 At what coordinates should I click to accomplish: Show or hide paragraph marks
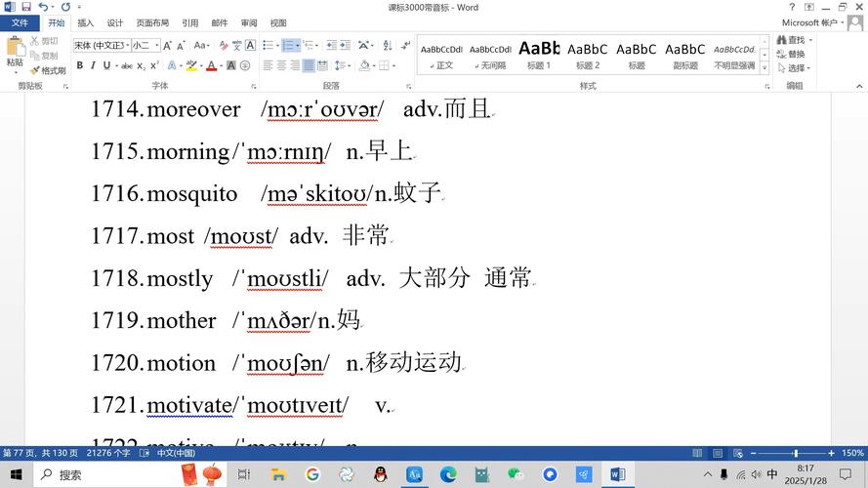[x=406, y=45]
